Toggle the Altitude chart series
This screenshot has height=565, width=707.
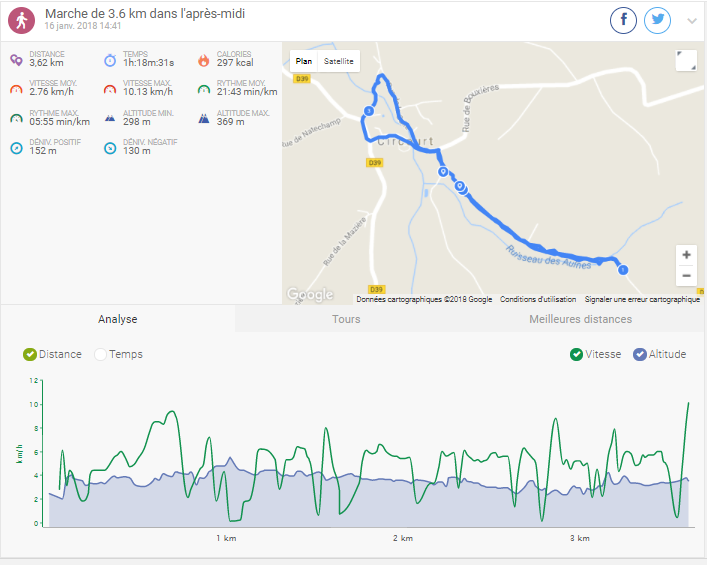click(x=640, y=354)
